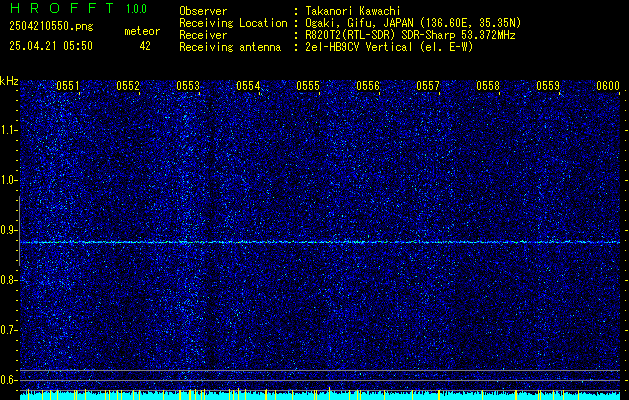The image size is (629, 400).
Task: Click the HROFFT program title text
Action: [x=62, y=8]
